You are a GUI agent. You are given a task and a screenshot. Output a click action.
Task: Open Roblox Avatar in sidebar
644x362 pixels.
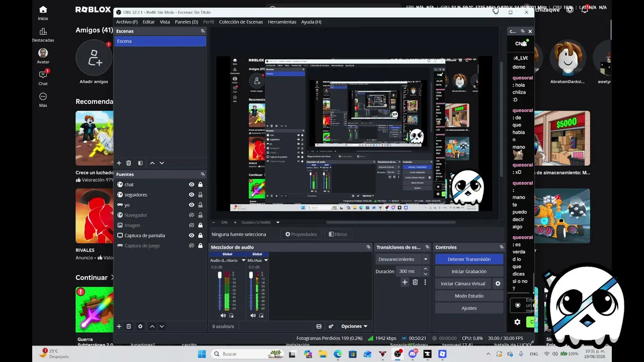(43, 56)
